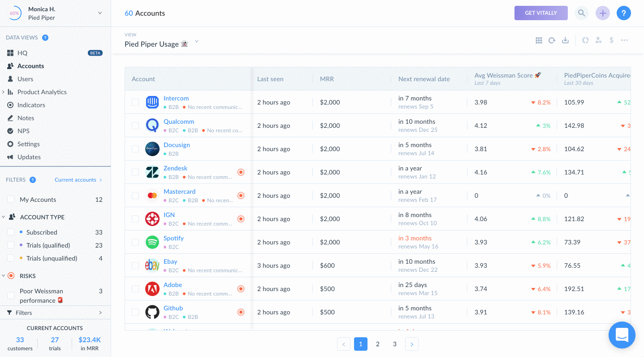The height and width of the screenshot is (357, 644).
Task: Click the Data Views help badge
Action: pyautogui.click(x=45, y=38)
